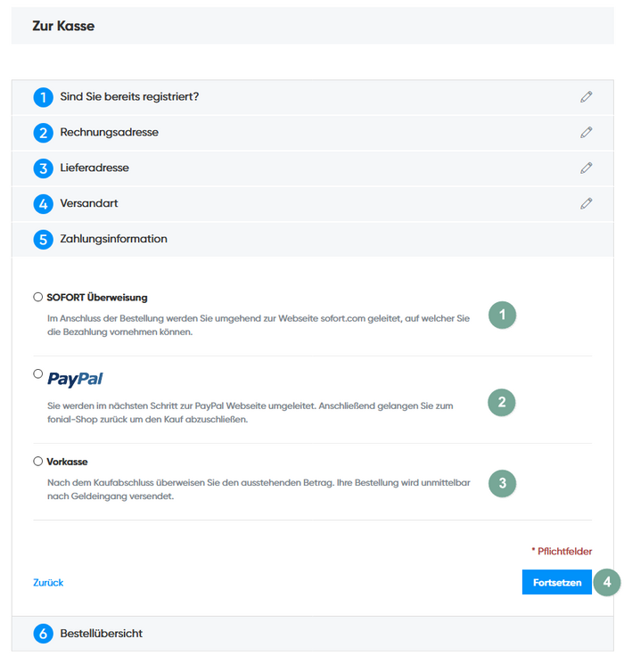
Task: Expand "Sind Sie bereits registriert?" section
Action: 129,96
